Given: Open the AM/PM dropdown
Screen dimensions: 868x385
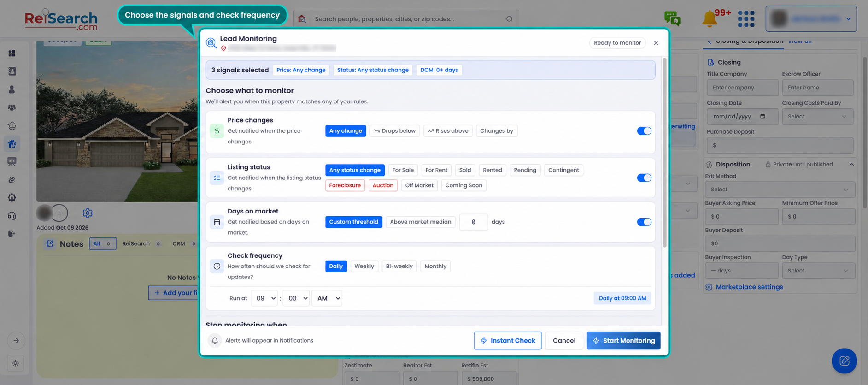Looking at the screenshot, I should coord(327,298).
